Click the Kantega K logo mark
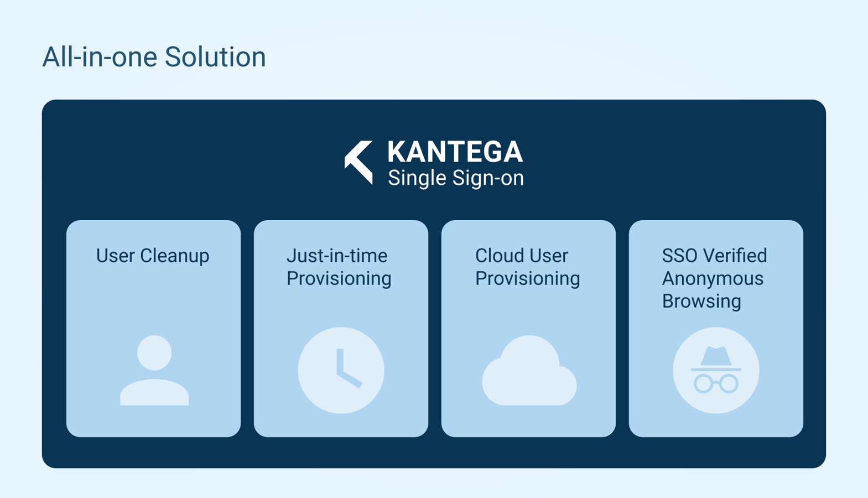Screen dimensions: 868x498 click(358, 162)
